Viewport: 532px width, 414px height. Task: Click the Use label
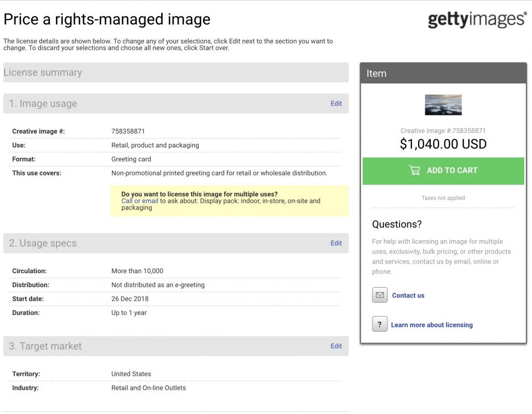click(x=19, y=145)
